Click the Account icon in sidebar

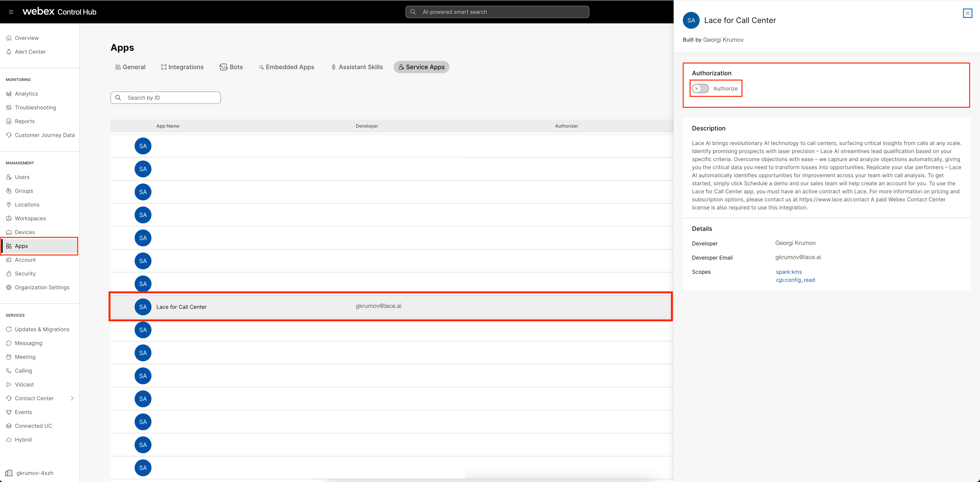point(9,260)
